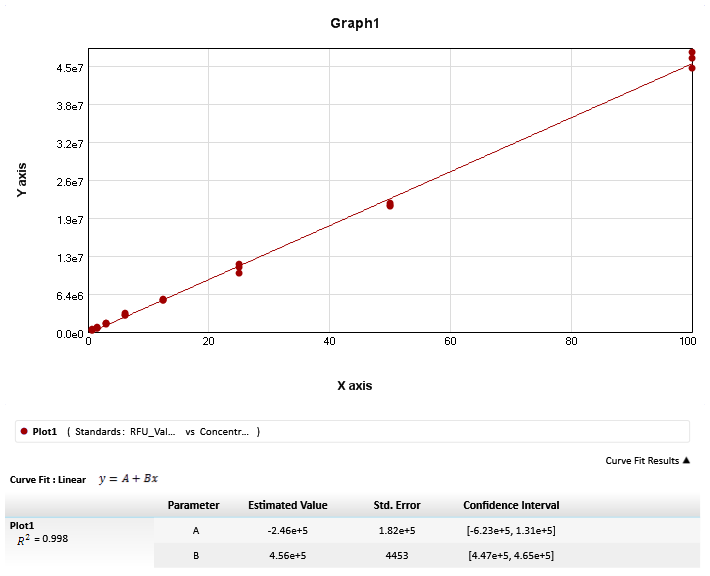Image resolution: width=710 pixels, height=576 pixels.
Task: Select the data point near X of 12.5
Action: coord(163,300)
